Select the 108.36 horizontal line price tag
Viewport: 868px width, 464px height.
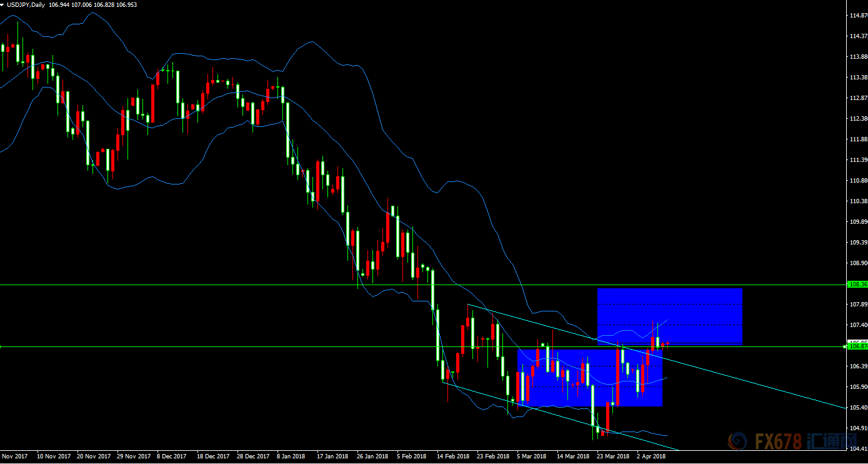857,284
